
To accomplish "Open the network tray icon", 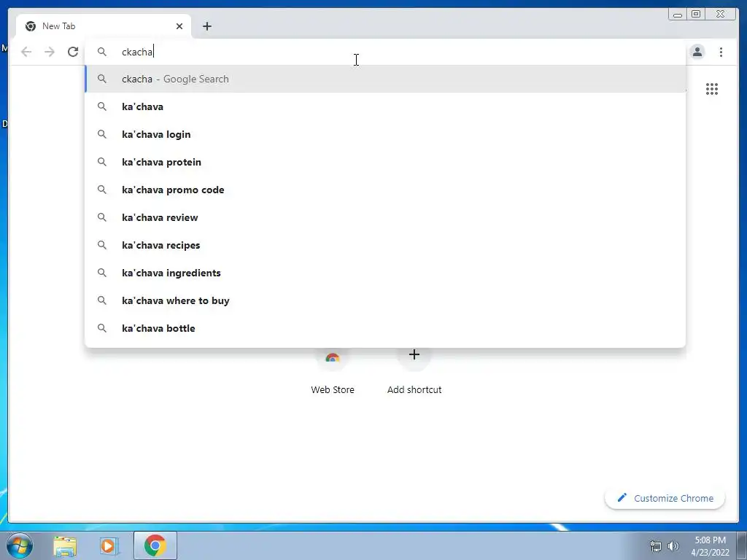I will [656, 546].
